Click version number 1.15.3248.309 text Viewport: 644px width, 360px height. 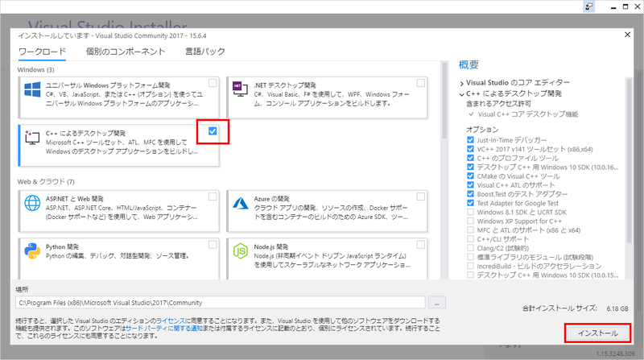(x=615, y=354)
